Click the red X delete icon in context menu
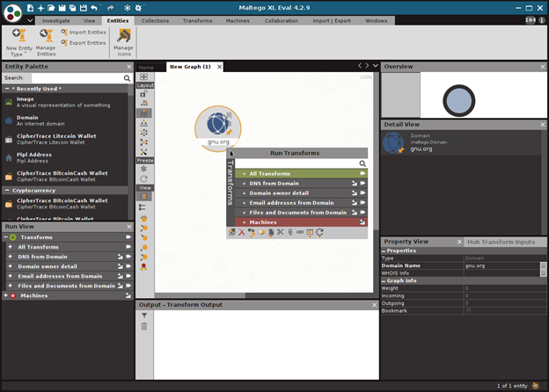The width and height of the screenshot is (549, 392). point(242,232)
